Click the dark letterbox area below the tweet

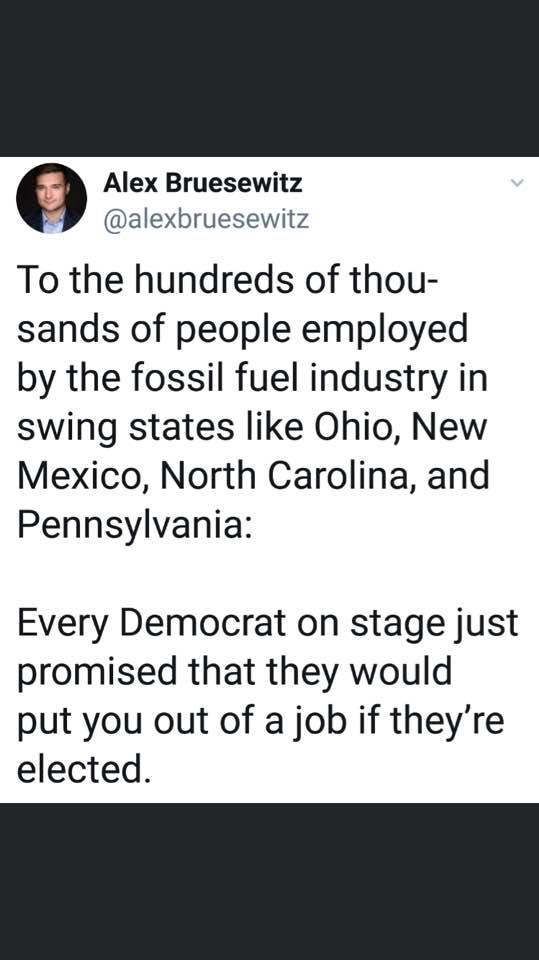tap(270, 881)
